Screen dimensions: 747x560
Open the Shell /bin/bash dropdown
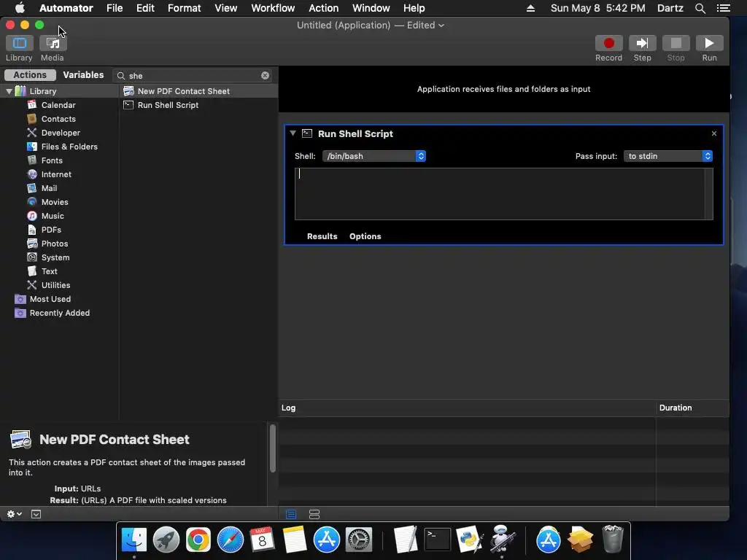[374, 156]
